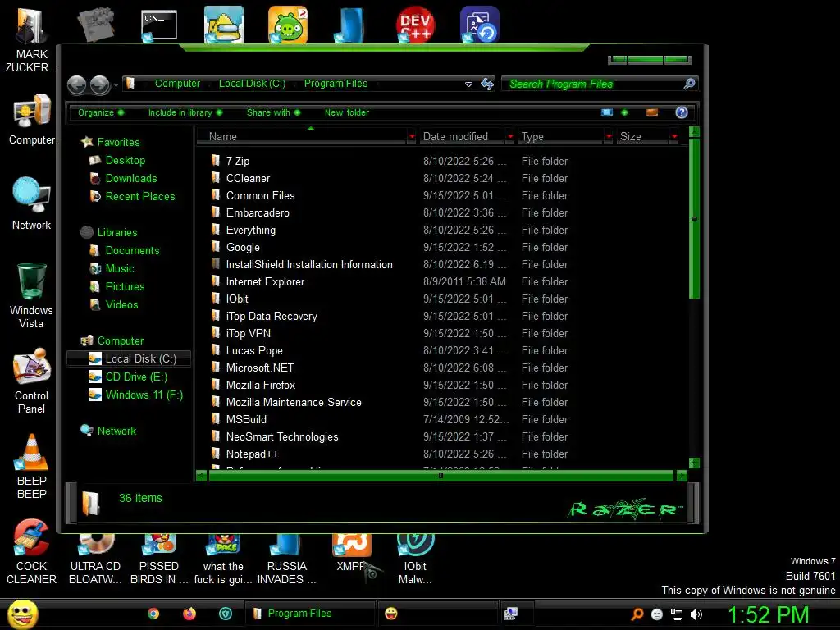Click the Back navigation arrow in Explorer
This screenshot has height=630, width=840.
(76, 84)
